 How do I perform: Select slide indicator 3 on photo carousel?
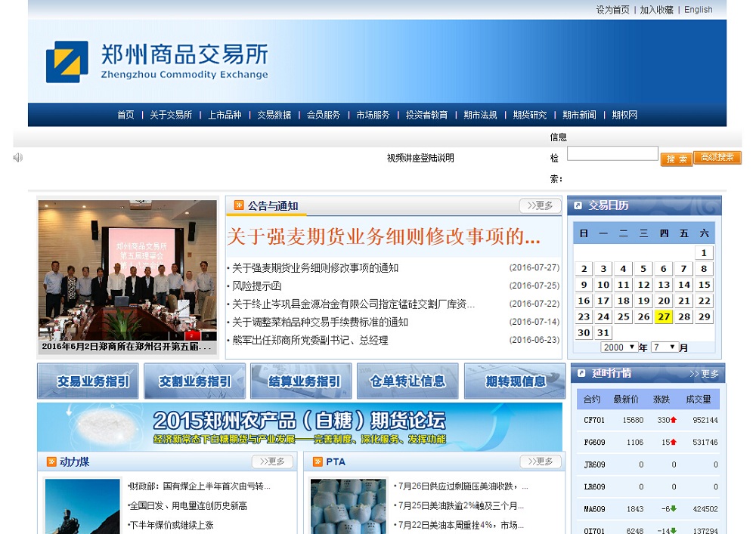[x=208, y=335]
